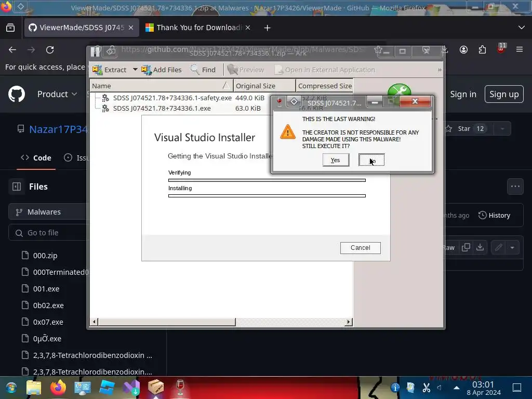The width and height of the screenshot is (532, 399).
Task: Click Add Files in Ark toolbar
Action: pyautogui.click(x=162, y=70)
